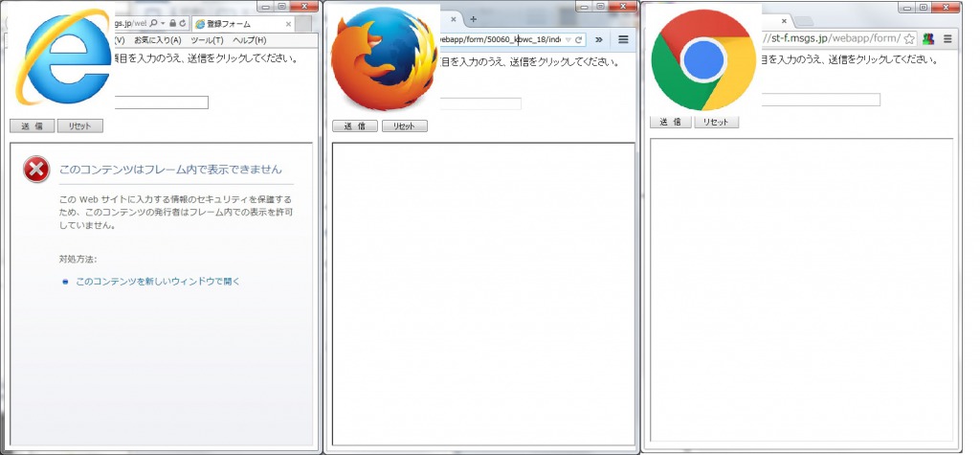Click the bookmark star in Chrome address bar
Viewport: 980px width, 455px height.
click(909, 39)
